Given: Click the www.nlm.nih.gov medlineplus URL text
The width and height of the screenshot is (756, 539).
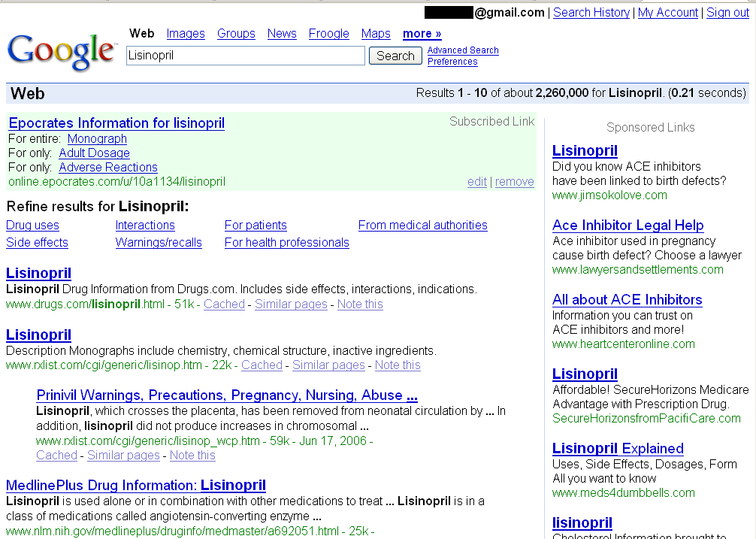Looking at the screenshot, I should (172, 531).
